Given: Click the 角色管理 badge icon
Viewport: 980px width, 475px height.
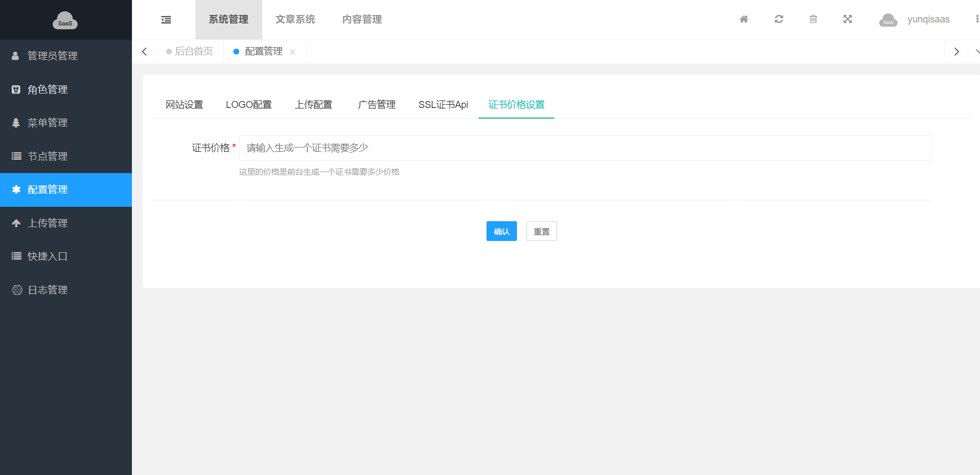Looking at the screenshot, I should coord(16,89).
